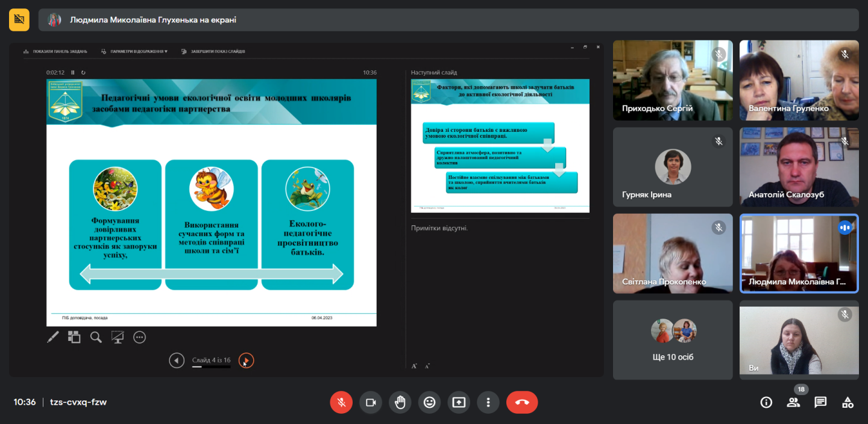Screen dimensions: 868x424
Task: Click the see all slides icon
Action: (x=74, y=337)
